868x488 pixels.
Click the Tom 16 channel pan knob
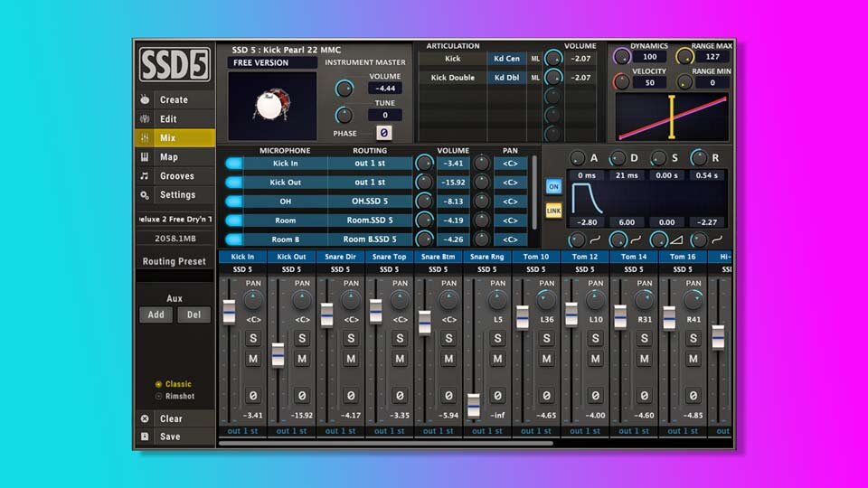pyautogui.click(x=693, y=300)
